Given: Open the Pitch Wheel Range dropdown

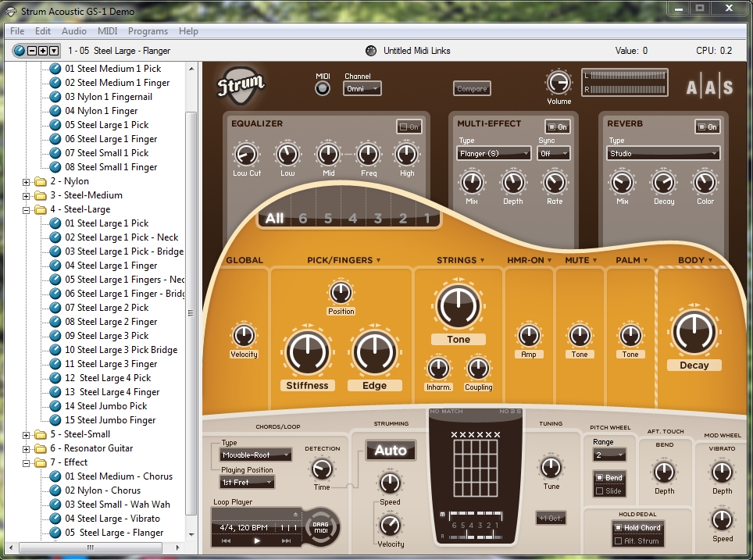Looking at the screenshot, I should point(609,455).
